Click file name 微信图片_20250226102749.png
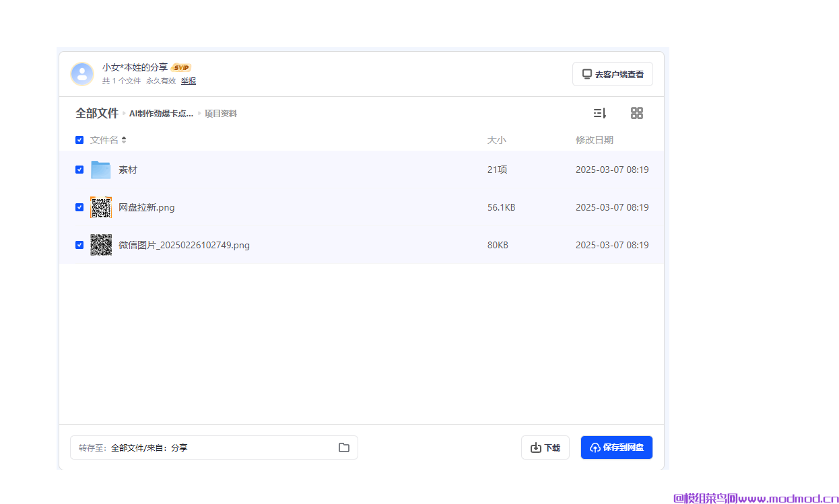 click(x=184, y=245)
